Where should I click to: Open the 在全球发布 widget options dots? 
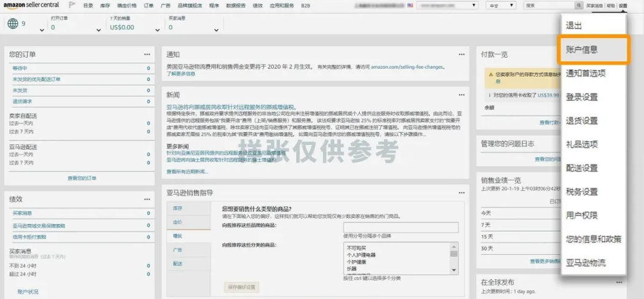point(619,282)
